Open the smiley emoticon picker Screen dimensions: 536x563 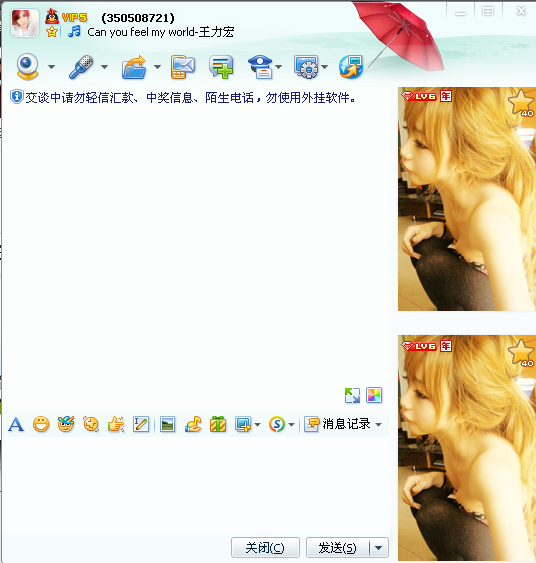click(x=41, y=424)
